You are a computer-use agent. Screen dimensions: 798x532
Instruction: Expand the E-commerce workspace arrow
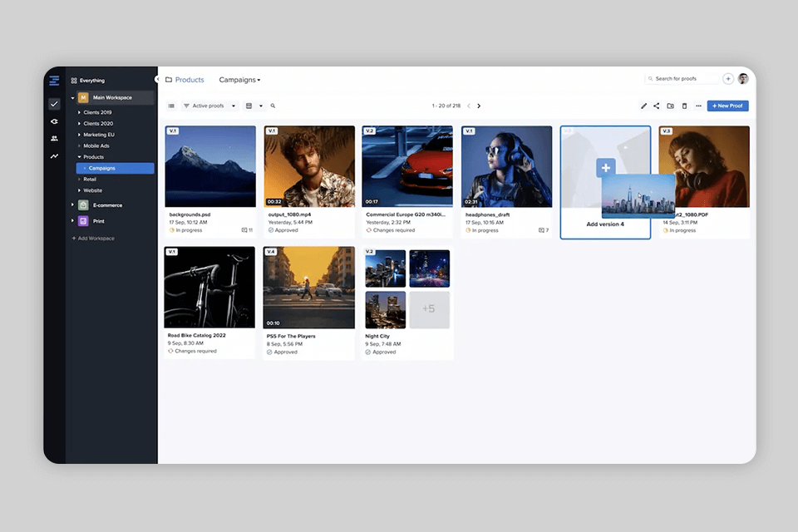coord(73,205)
